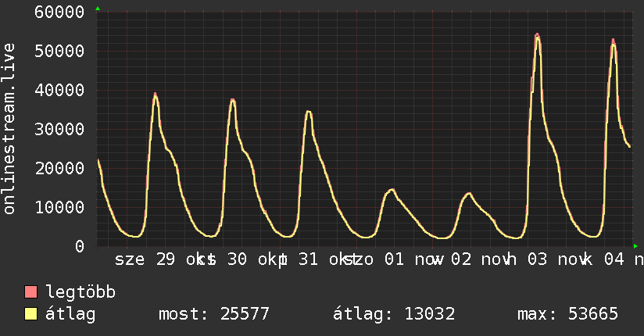Click the green arrow at end of x-axis
This screenshot has width=644, height=336.
[635, 246]
